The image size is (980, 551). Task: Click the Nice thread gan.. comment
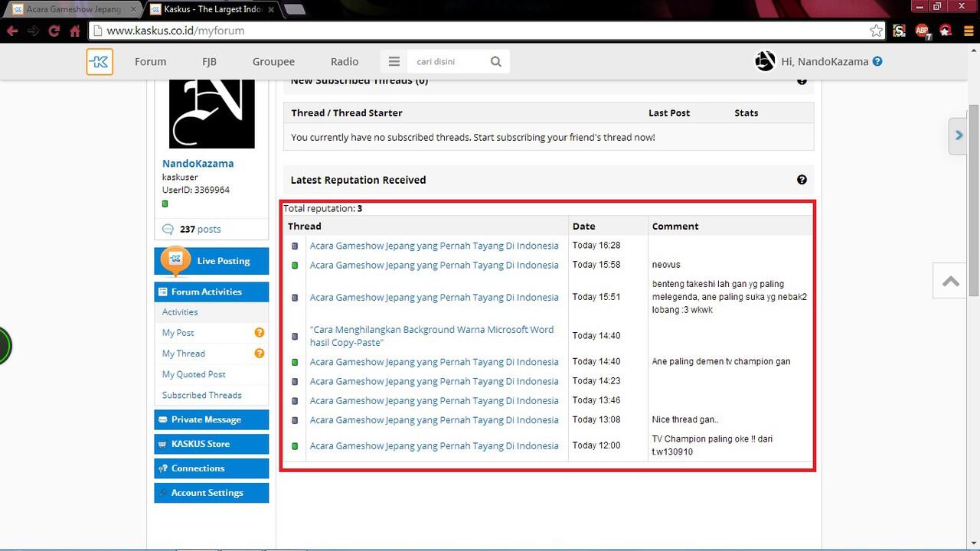pyautogui.click(x=685, y=419)
